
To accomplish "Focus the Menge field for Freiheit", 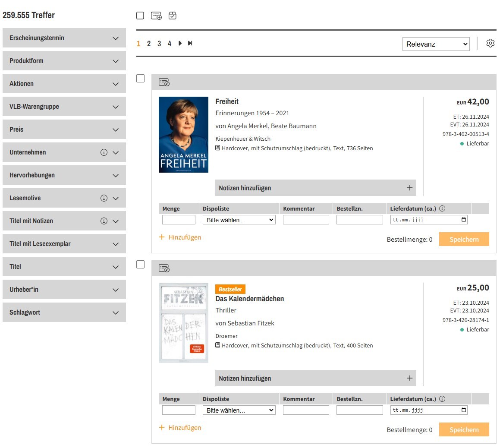I will coord(179,220).
